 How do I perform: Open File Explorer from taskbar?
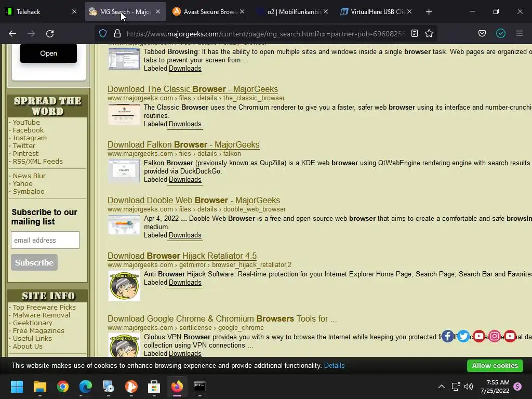40,387
